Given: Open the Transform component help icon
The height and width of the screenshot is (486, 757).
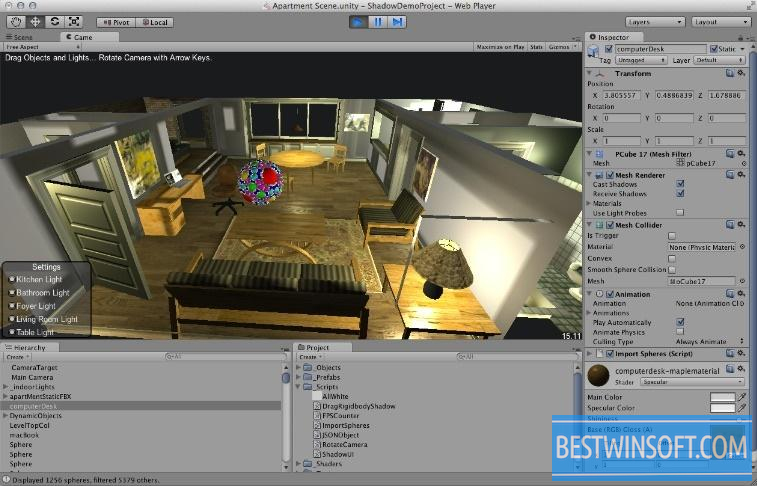Looking at the screenshot, I should 730,73.
